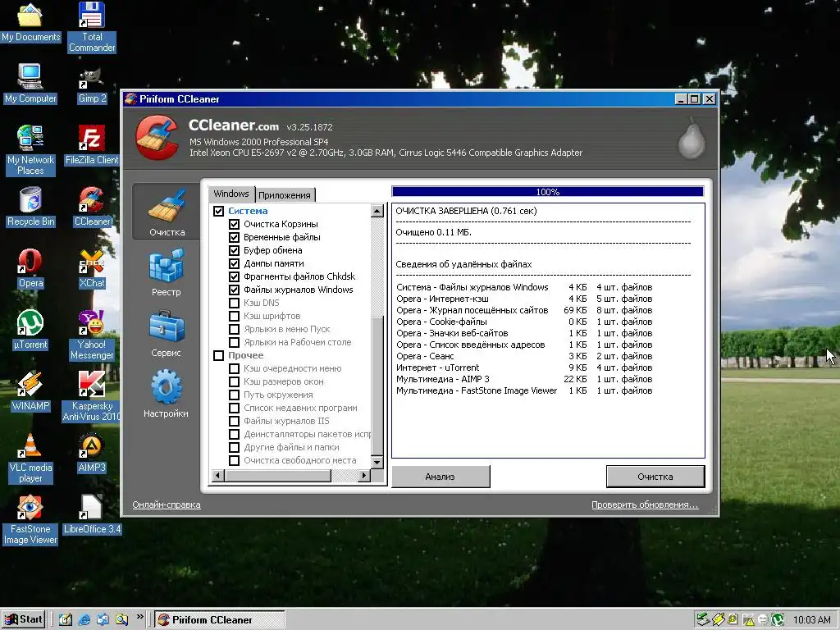Select the AIMP3 desktop icon

[x=92, y=453]
